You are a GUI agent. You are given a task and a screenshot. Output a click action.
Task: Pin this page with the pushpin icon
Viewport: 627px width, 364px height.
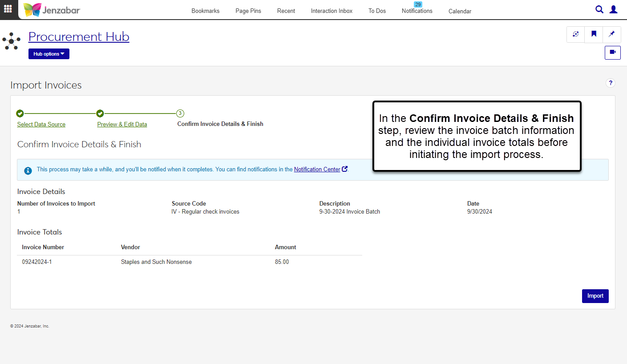tap(612, 34)
